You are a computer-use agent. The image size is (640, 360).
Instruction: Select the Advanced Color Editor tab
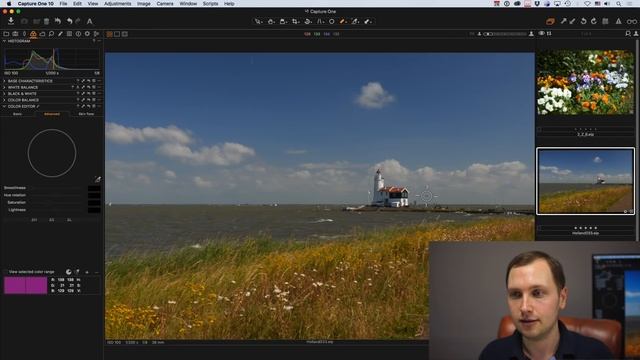[x=52, y=114]
